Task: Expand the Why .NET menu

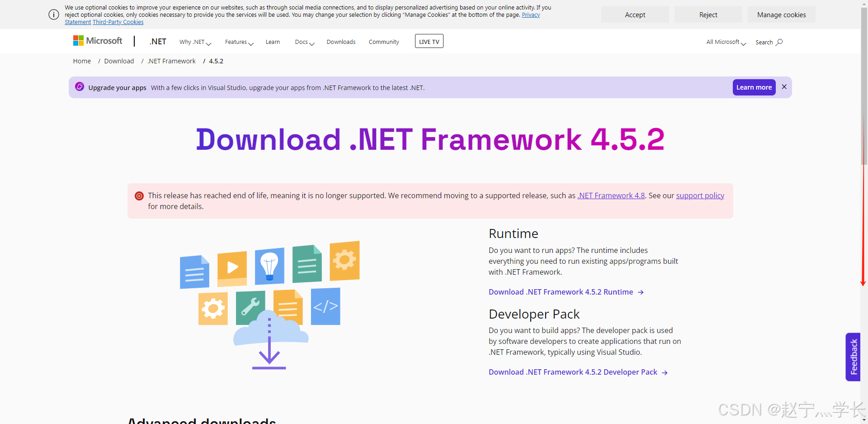Action: click(x=195, y=42)
